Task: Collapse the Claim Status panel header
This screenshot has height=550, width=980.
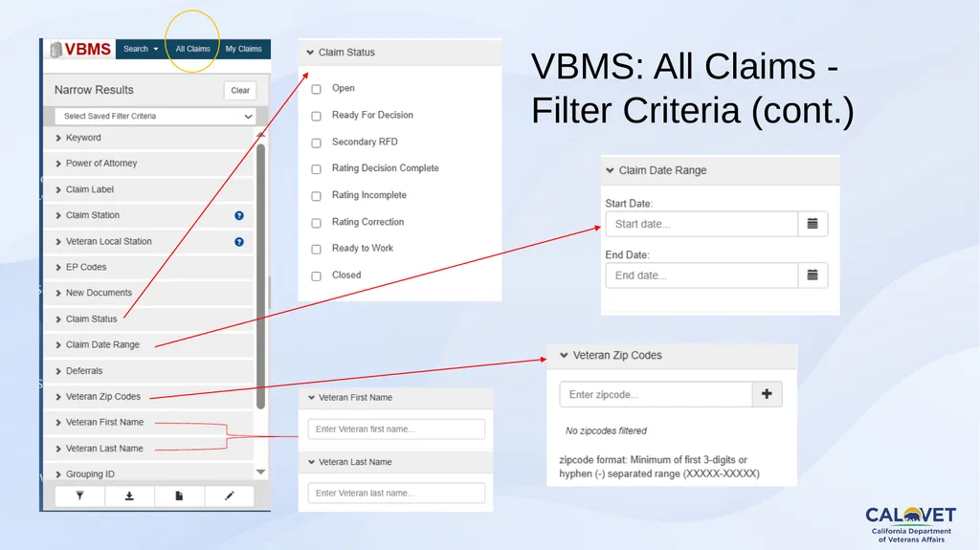Action: (400, 53)
